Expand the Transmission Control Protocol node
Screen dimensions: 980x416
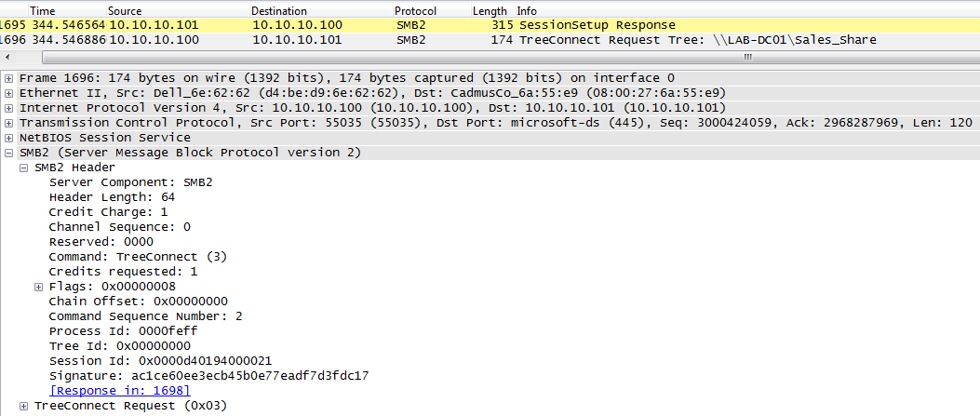tap(9, 123)
